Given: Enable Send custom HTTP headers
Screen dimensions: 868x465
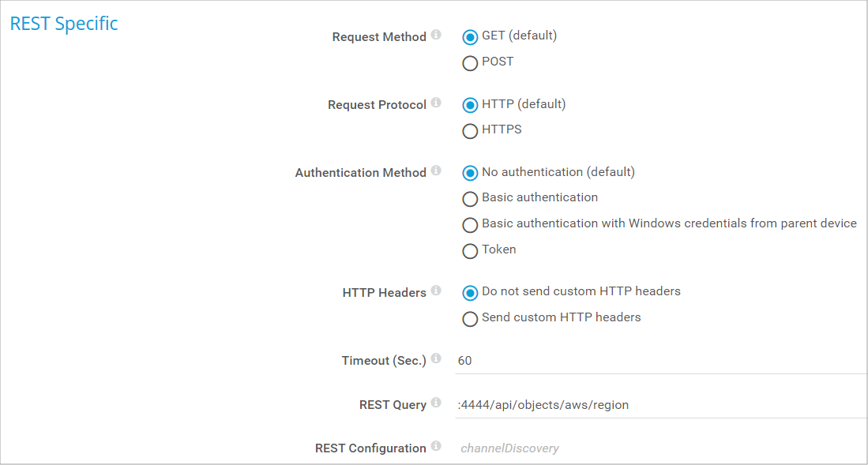Looking at the screenshot, I should click(470, 319).
